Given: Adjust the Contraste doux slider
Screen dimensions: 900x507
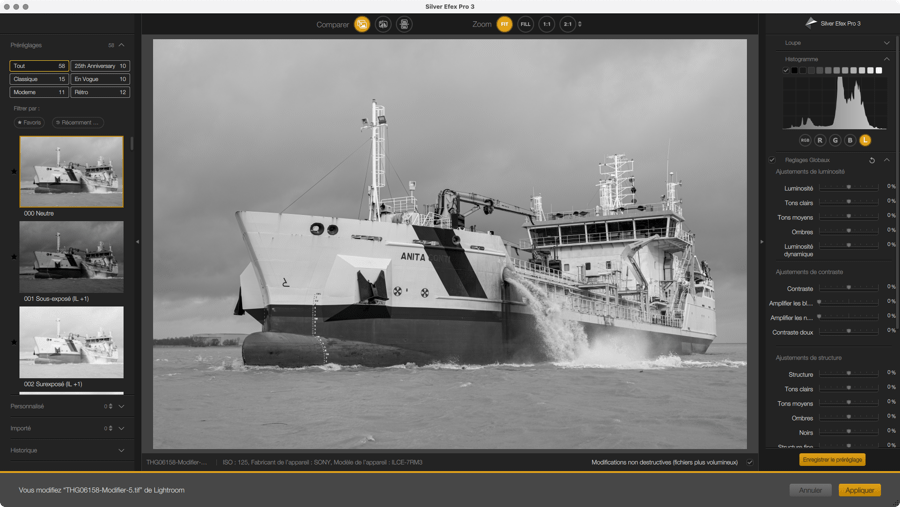Looking at the screenshot, I should tap(848, 331).
